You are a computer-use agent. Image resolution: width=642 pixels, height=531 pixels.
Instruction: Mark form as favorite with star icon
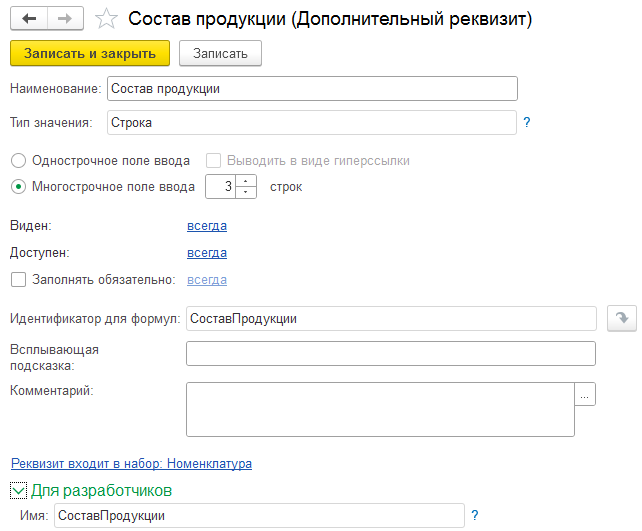[x=105, y=19]
